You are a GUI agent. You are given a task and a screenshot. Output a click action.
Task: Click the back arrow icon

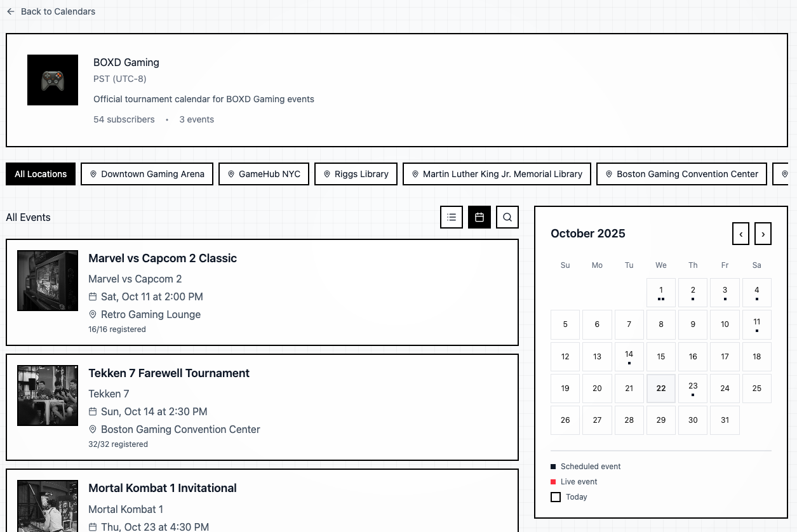(x=11, y=11)
